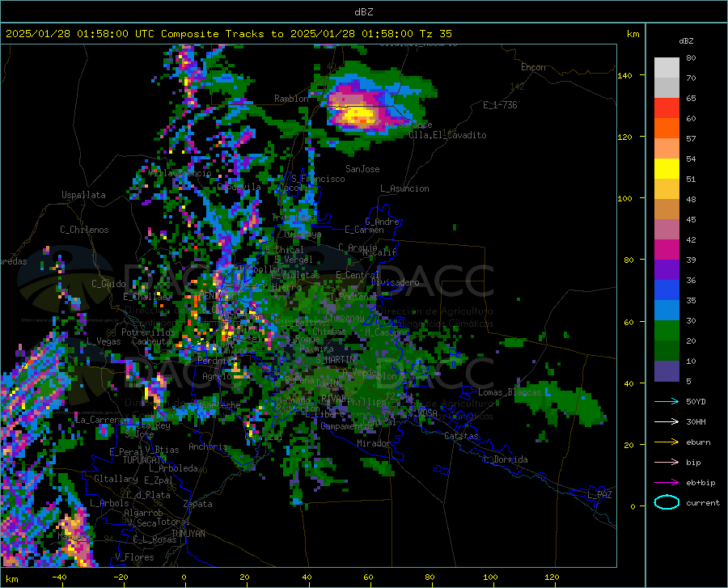The height and width of the screenshot is (588, 728).
Task: Click the 'L_Asuncion' map label
Action: 404,188
